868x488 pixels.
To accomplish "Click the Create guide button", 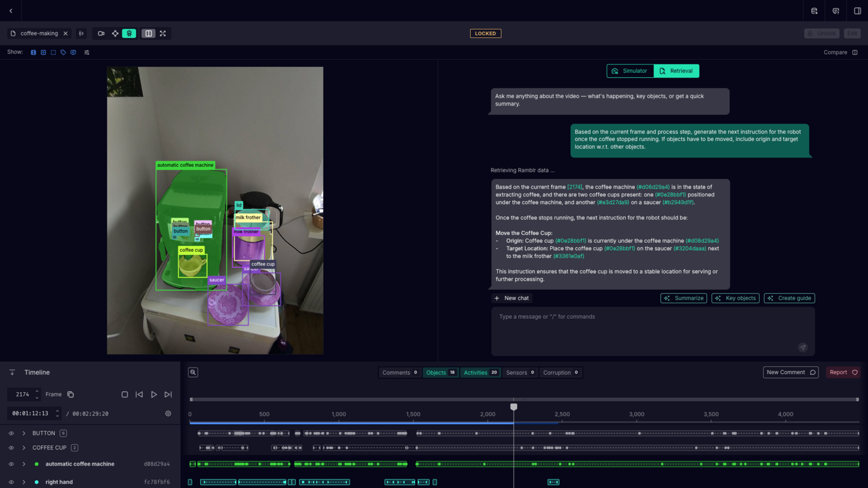I will (789, 298).
